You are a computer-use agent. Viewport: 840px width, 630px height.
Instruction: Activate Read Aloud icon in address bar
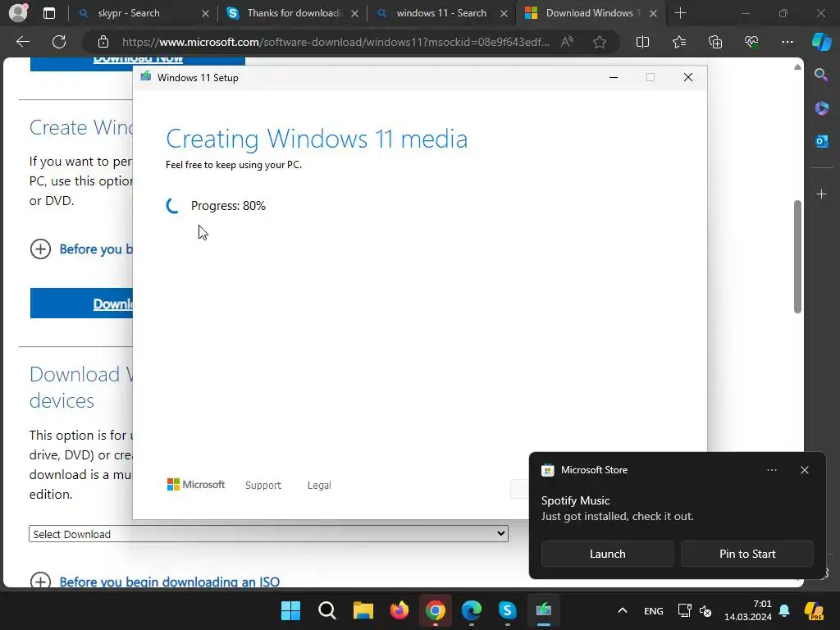pyautogui.click(x=567, y=42)
